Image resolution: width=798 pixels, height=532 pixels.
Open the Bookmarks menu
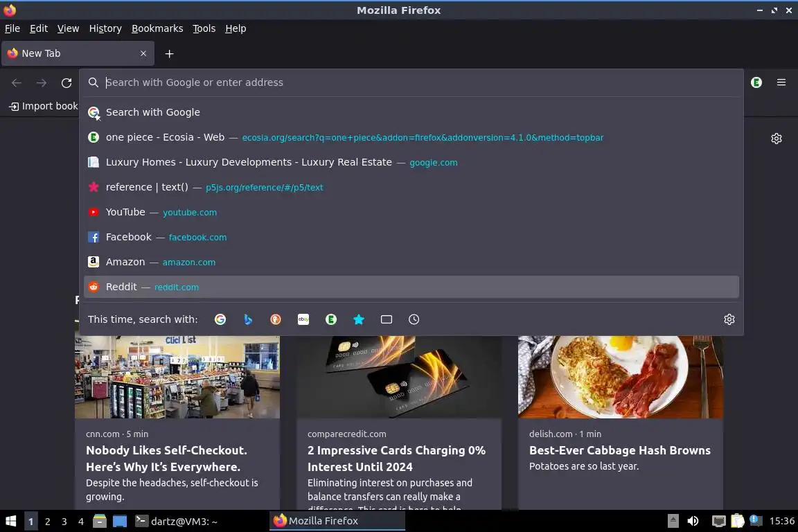point(157,28)
